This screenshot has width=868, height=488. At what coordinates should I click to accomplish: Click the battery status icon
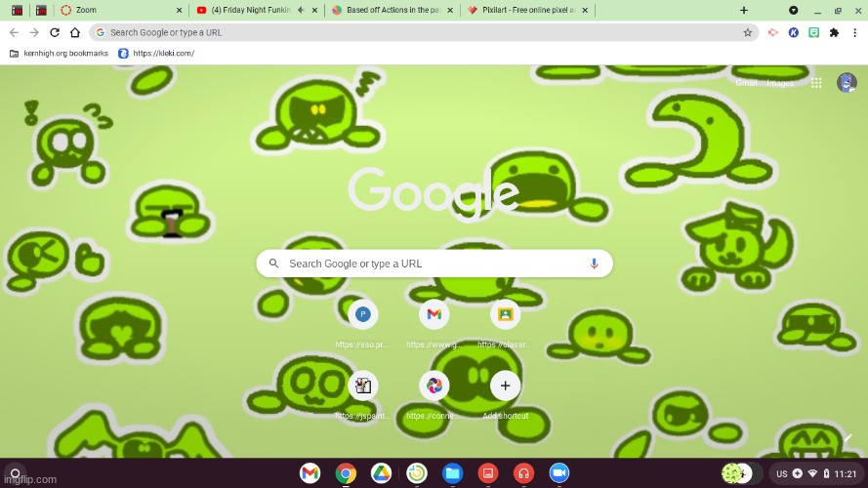point(826,473)
